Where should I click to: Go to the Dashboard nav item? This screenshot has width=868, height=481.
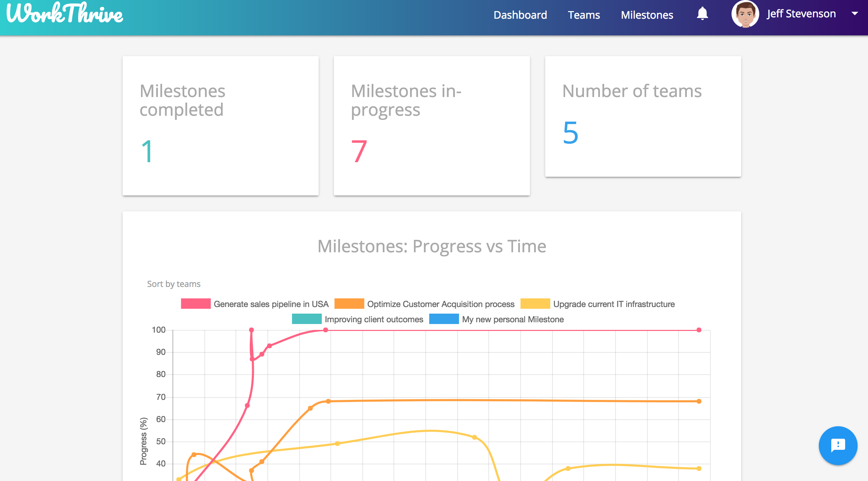click(x=520, y=15)
